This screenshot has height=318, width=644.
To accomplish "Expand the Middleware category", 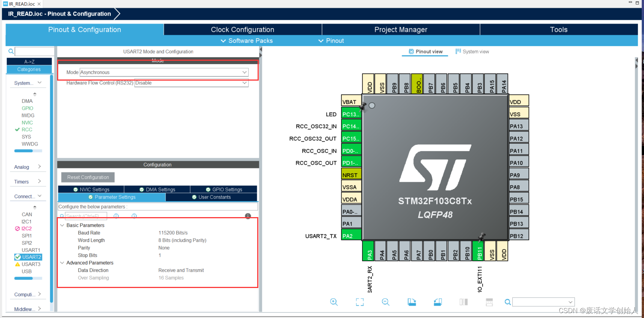I will tap(28, 309).
